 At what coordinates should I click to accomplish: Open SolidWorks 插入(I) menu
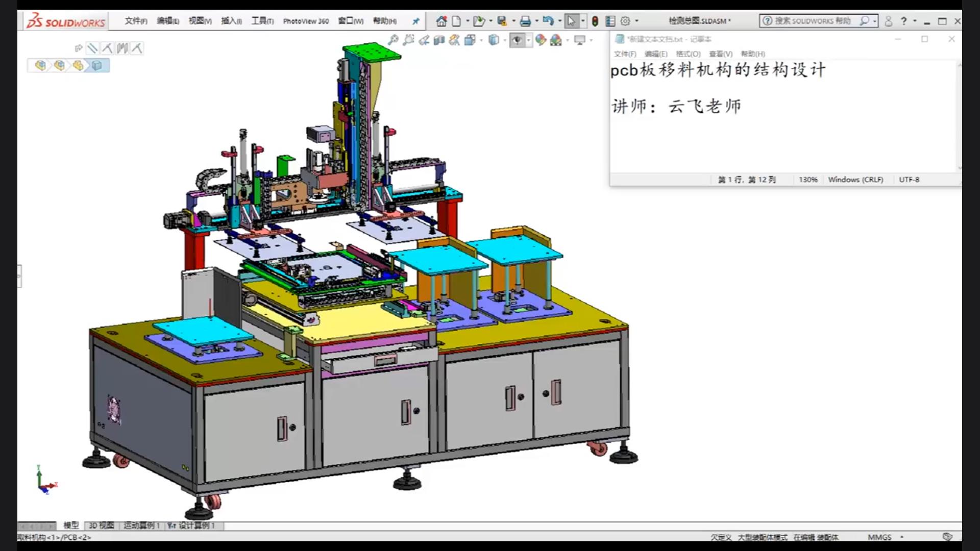tap(231, 21)
